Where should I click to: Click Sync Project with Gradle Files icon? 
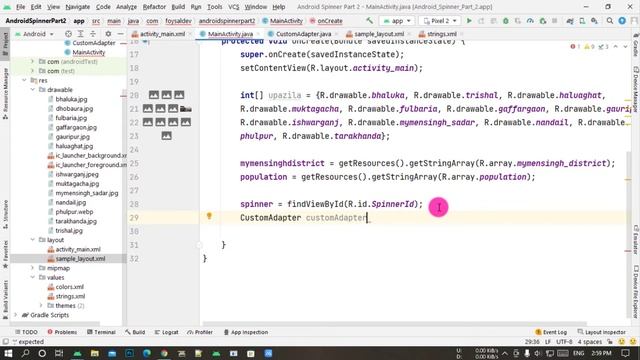570,20
